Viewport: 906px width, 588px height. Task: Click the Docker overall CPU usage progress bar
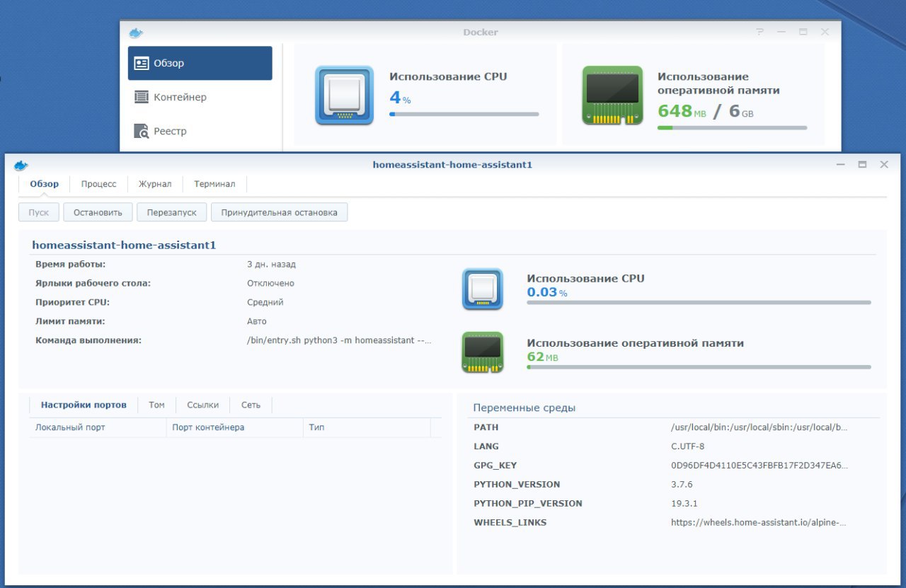[464, 114]
